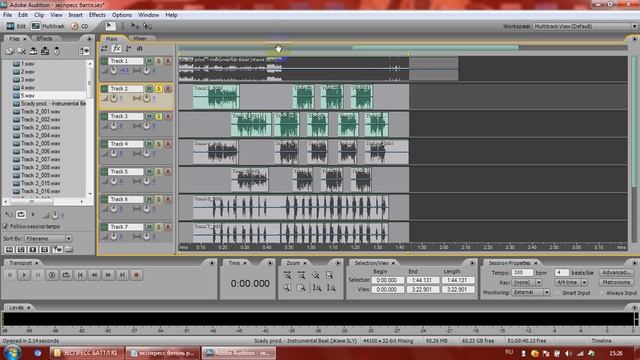Click Zoom Out Horizontally icon
The width and height of the screenshot is (640, 360).
[x=302, y=275]
